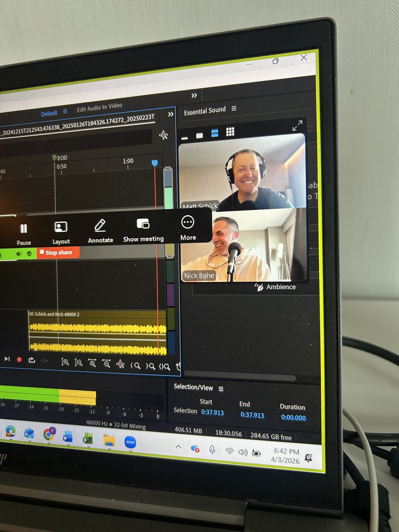Image resolution: width=399 pixels, height=532 pixels.
Task: Switch Zoom video panel to minimized strip view
Action: click(x=184, y=138)
